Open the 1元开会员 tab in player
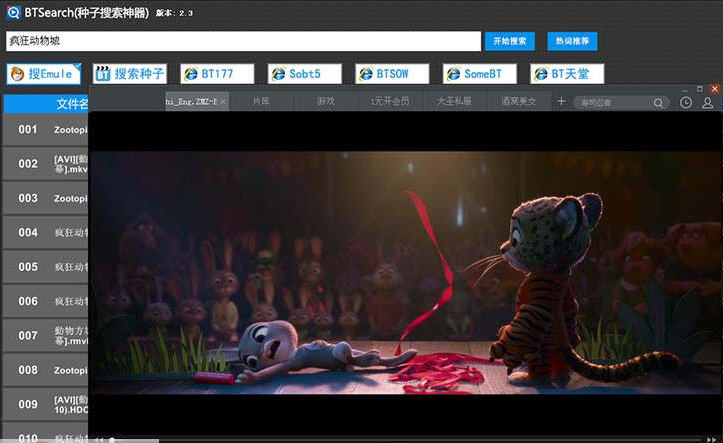Image resolution: width=723 pixels, height=443 pixels. tap(390, 101)
